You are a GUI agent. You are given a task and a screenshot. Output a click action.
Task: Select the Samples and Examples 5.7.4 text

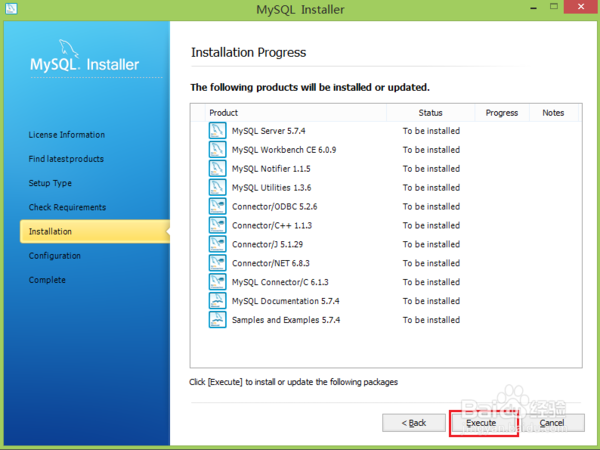click(286, 320)
